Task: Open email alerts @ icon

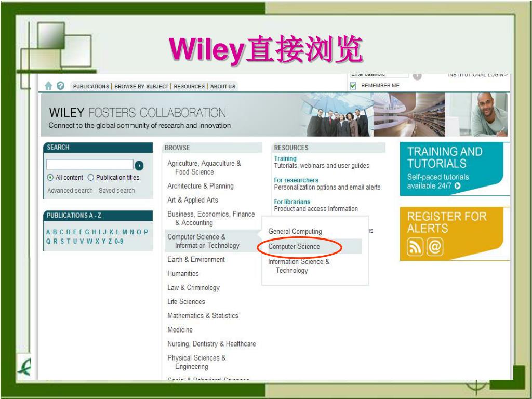Action: [435, 247]
